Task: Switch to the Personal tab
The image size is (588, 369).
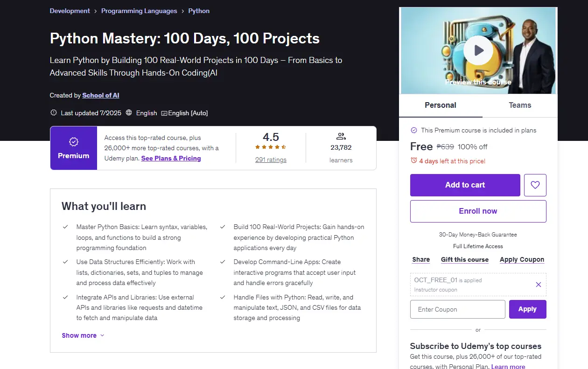Action: coord(441,105)
